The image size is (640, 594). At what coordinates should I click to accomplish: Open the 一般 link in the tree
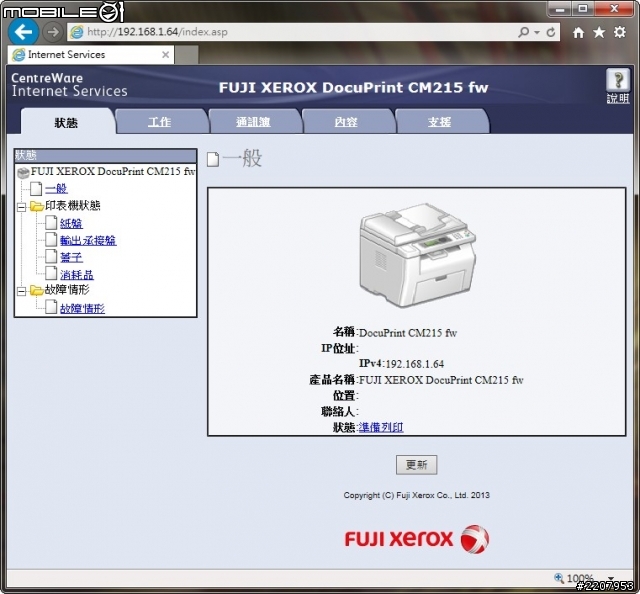coord(56,189)
